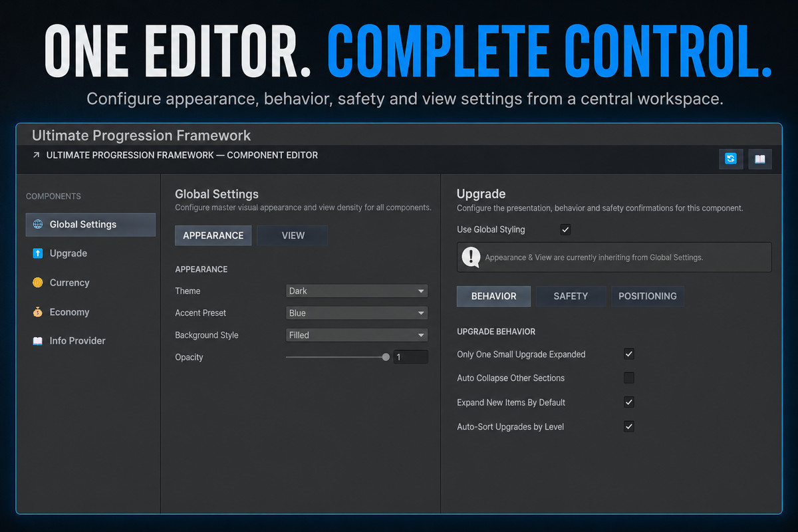The height and width of the screenshot is (532, 798).
Task: Select the Upgrade component arrow icon
Action: click(x=37, y=253)
